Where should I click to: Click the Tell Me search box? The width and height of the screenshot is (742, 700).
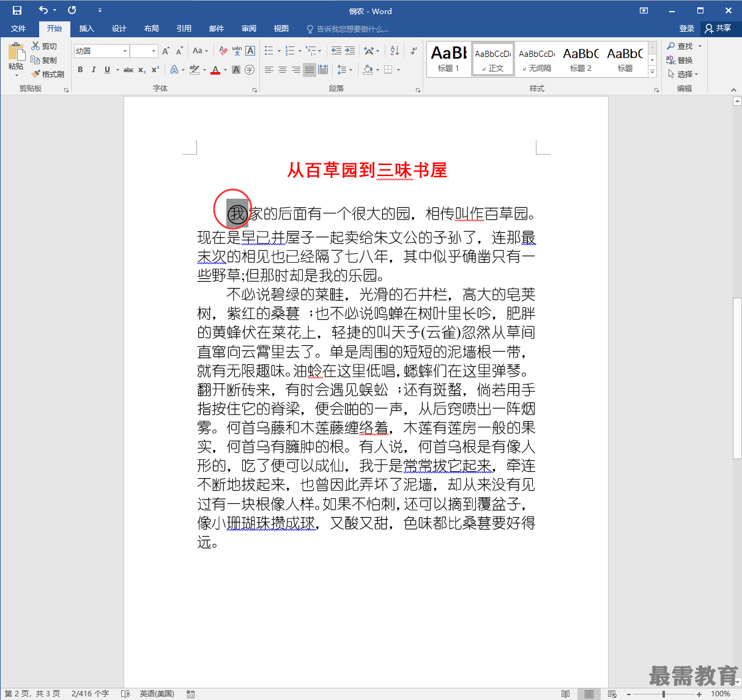pyautogui.click(x=349, y=29)
